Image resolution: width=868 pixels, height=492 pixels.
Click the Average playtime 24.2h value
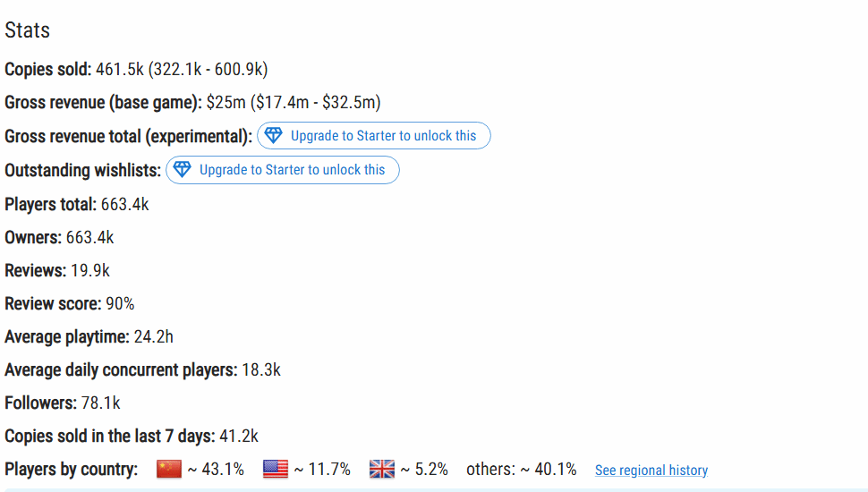(153, 336)
